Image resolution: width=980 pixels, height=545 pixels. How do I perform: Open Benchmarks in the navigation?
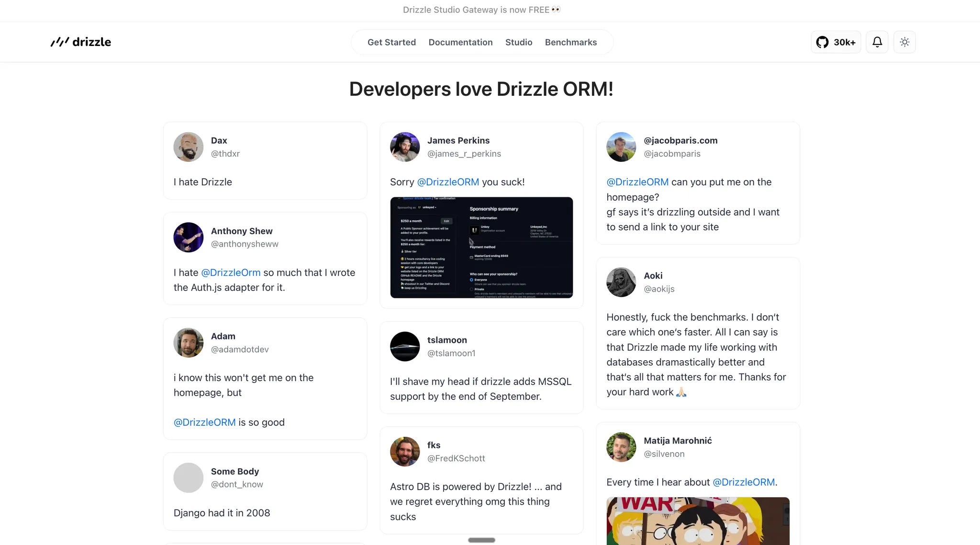571,42
